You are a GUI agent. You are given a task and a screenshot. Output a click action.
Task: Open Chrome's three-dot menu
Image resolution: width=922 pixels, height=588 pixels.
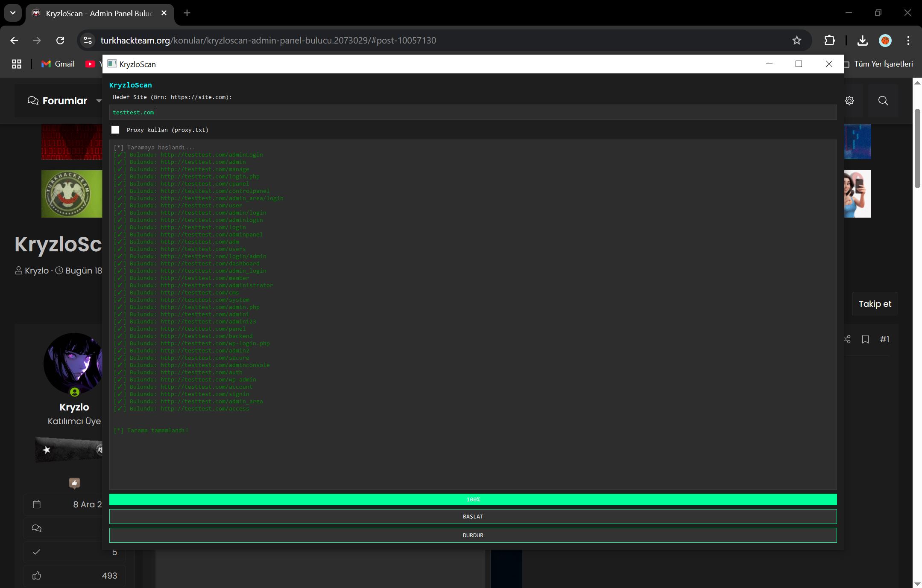(908, 41)
